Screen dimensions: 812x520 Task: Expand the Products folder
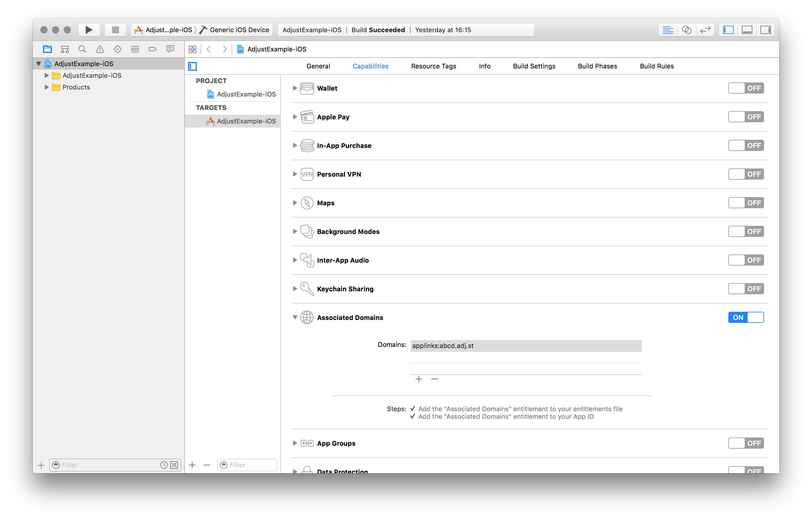tap(47, 87)
